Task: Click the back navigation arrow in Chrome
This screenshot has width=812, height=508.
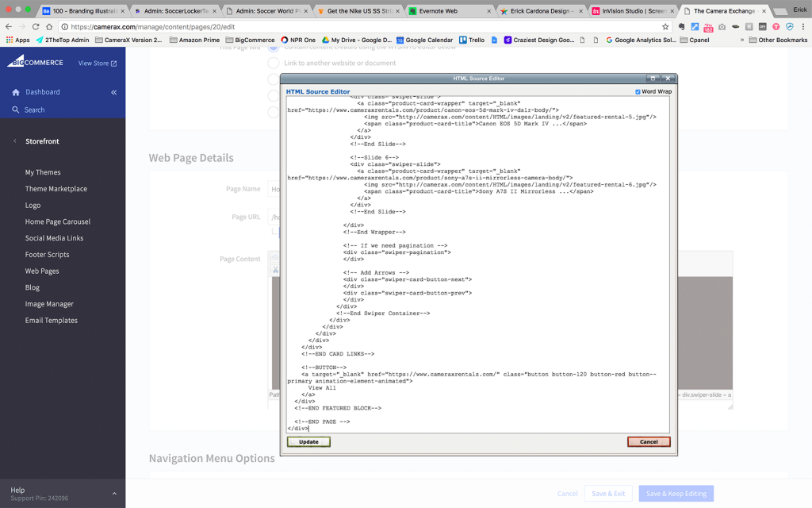Action: [x=8, y=26]
